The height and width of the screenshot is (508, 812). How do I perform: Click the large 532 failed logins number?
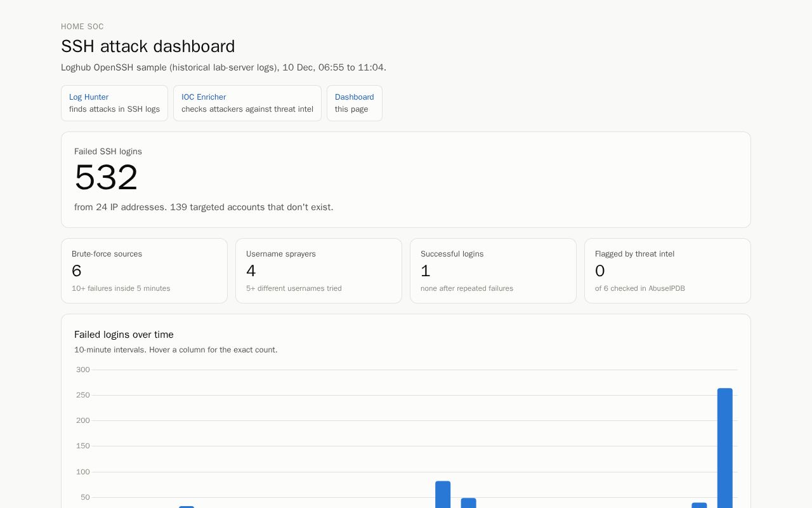point(106,177)
